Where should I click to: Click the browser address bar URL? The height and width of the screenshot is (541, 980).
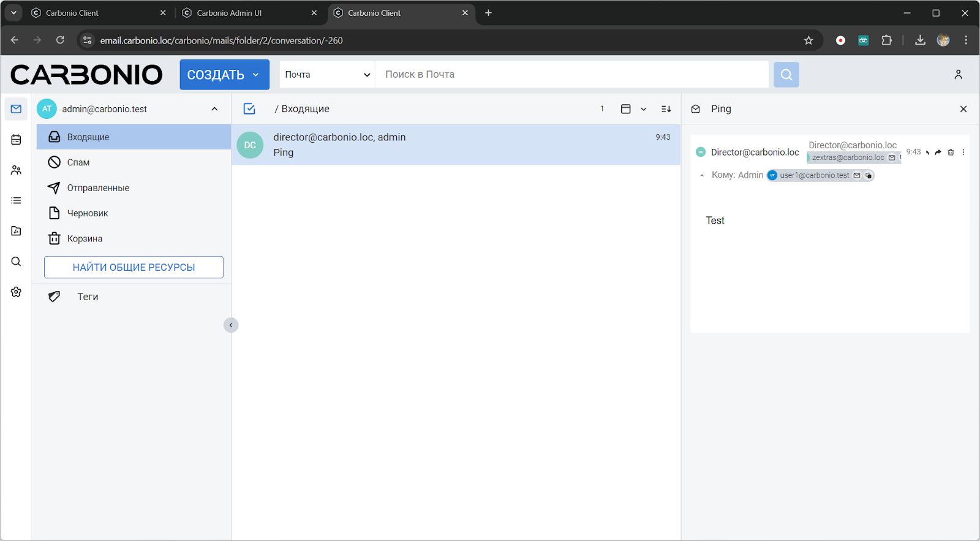(x=222, y=40)
